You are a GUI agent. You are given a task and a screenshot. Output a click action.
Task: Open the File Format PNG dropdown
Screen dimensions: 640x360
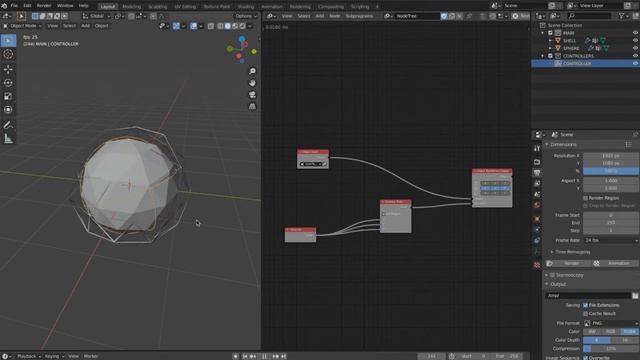[x=611, y=323]
